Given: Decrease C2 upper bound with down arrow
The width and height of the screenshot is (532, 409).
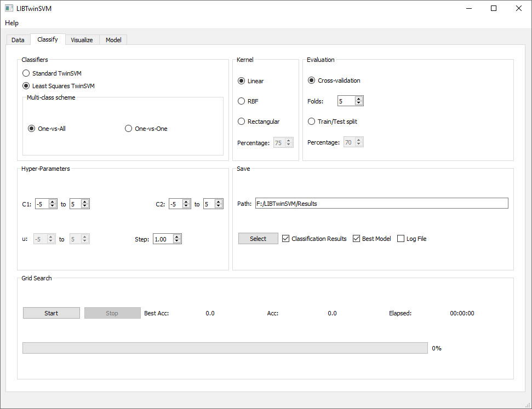Looking at the screenshot, I should tap(219, 206).
